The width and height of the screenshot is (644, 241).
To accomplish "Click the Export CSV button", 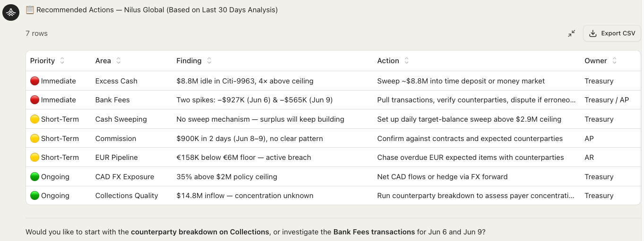I will [x=612, y=33].
